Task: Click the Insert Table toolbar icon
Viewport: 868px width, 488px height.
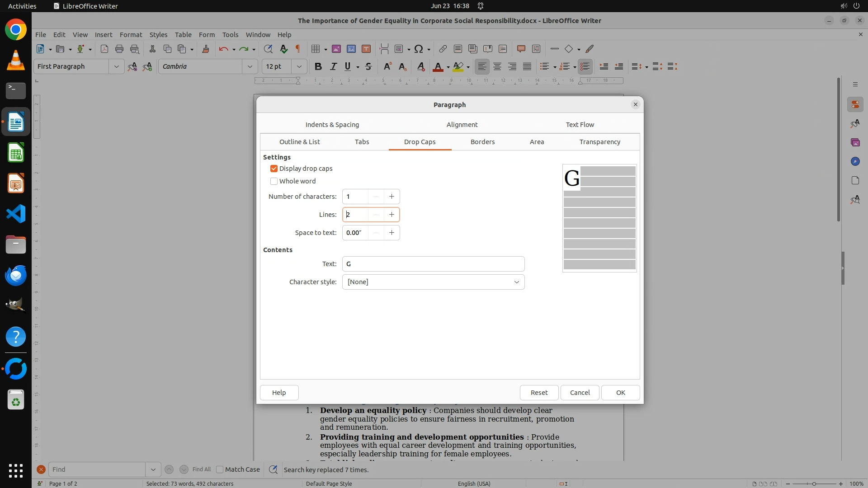Action: pyautogui.click(x=316, y=49)
